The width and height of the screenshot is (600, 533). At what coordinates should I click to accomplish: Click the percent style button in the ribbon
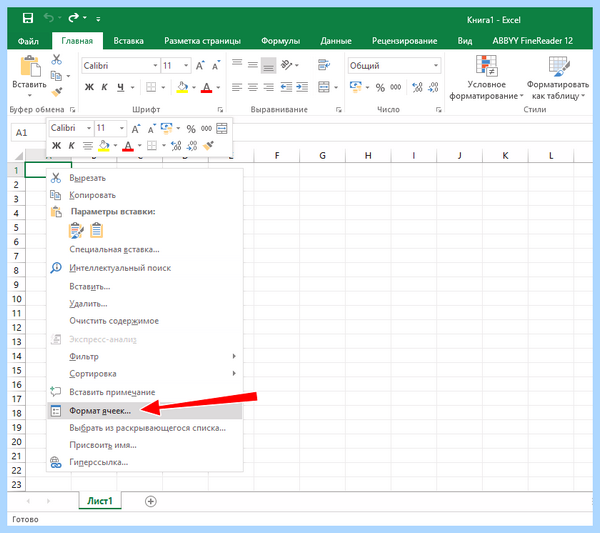380,88
